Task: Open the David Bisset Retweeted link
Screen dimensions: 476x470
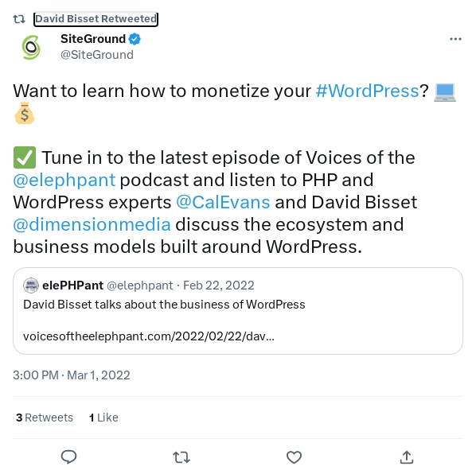Action: click(x=96, y=19)
